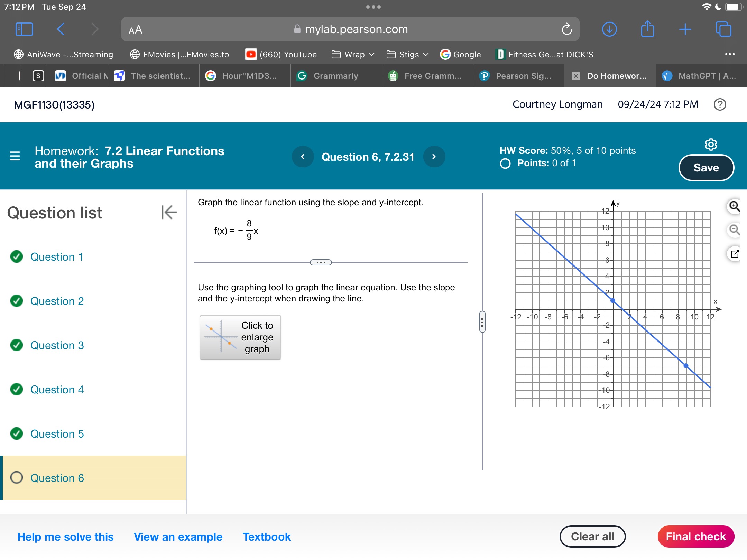Open the FMovies bookmark
This screenshot has height=560, width=747.
click(x=179, y=55)
